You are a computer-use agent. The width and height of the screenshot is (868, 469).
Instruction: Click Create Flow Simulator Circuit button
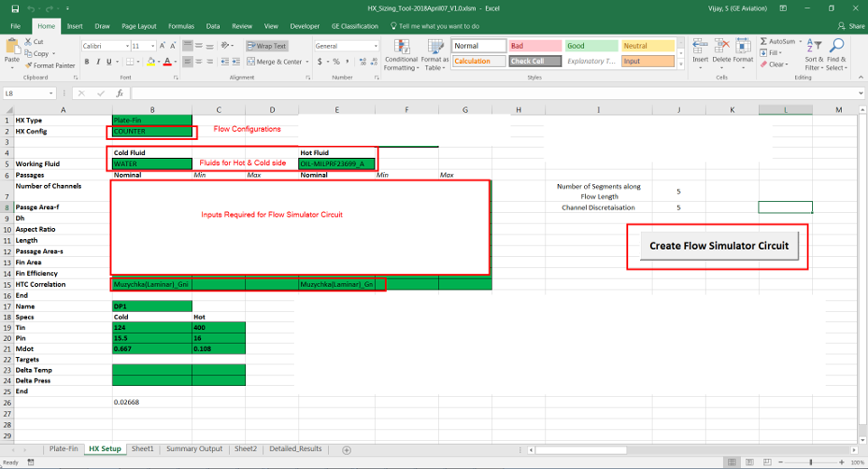pyautogui.click(x=718, y=246)
